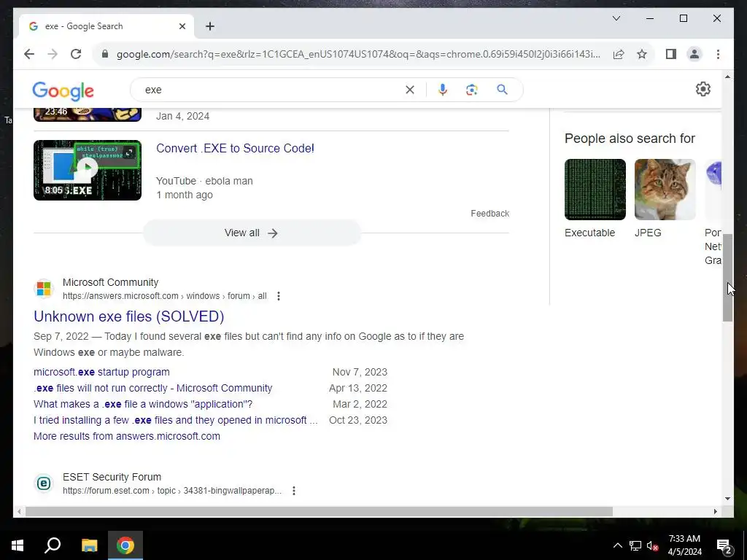Open the taskbar clock showing 7:33 AM
The height and width of the screenshot is (560, 747).
click(x=684, y=545)
